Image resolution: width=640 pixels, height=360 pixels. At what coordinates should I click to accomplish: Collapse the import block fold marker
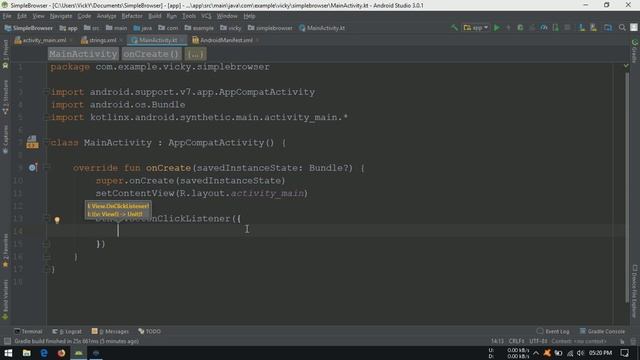(47, 92)
